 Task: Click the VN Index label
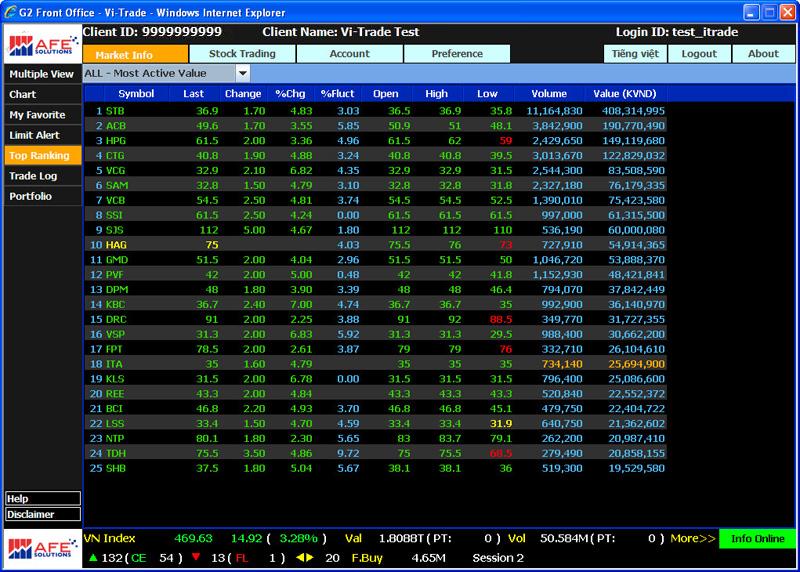[109, 538]
